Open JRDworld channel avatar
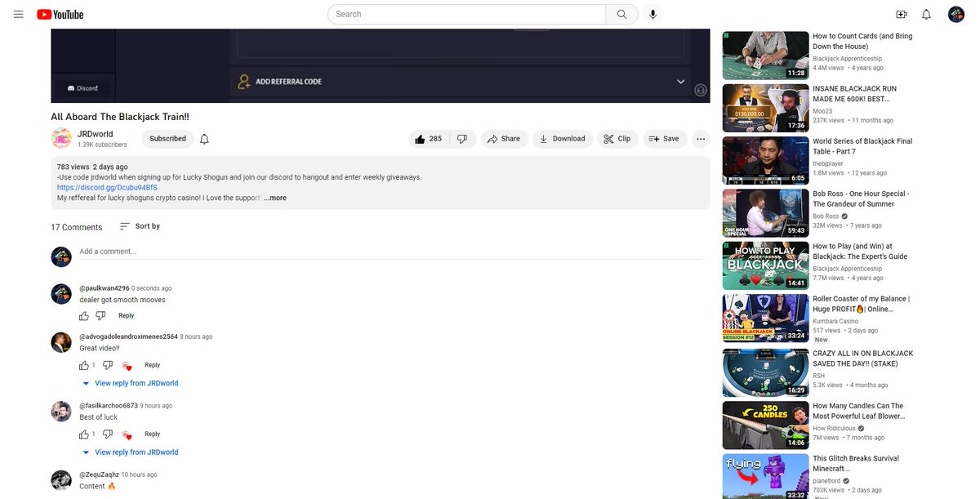The width and height of the screenshot is (980, 499). [61, 139]
